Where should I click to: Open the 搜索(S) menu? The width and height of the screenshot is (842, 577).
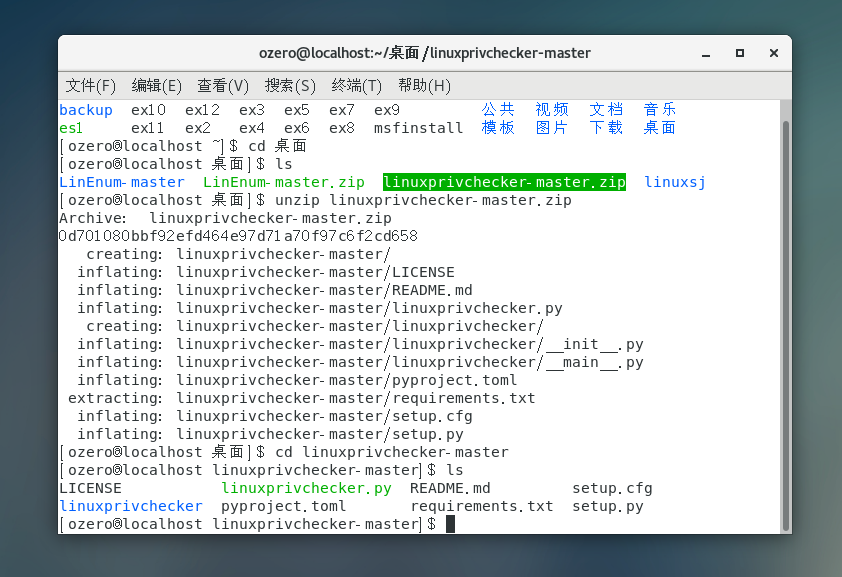coord(290,85)
